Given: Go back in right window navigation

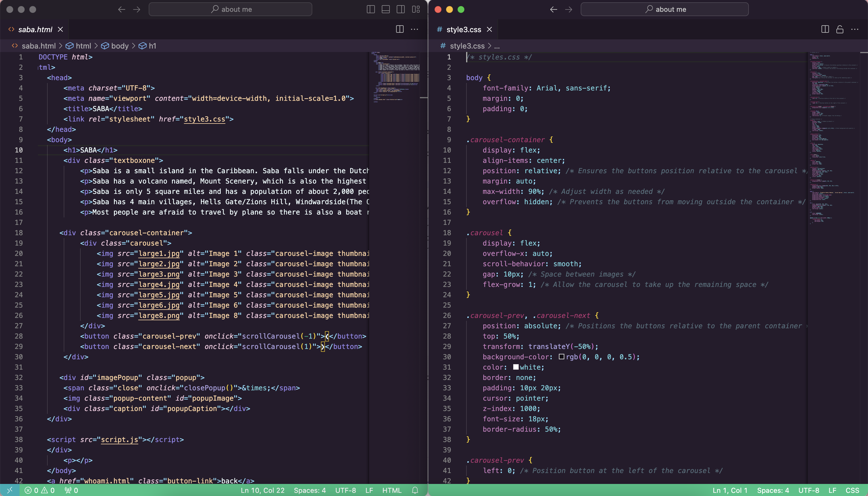Looking at the screenshot, I should 553,9.
